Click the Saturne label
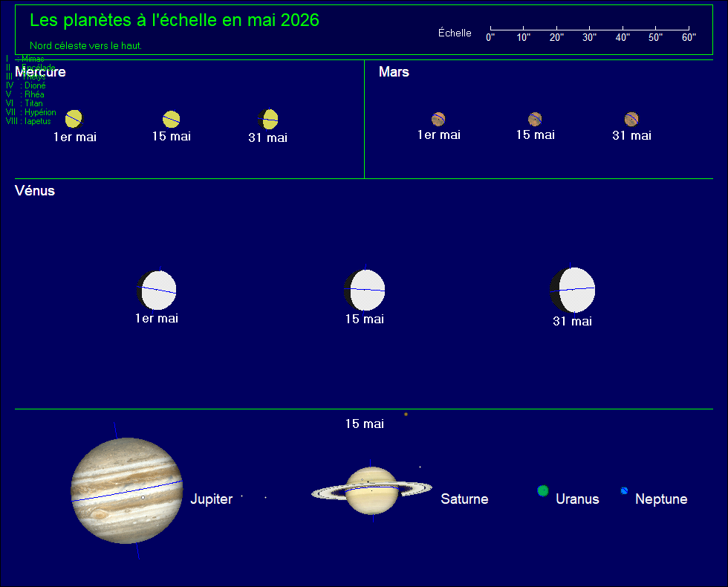The image size is (728, 587). pyautogui.click(x=464, y=499)
